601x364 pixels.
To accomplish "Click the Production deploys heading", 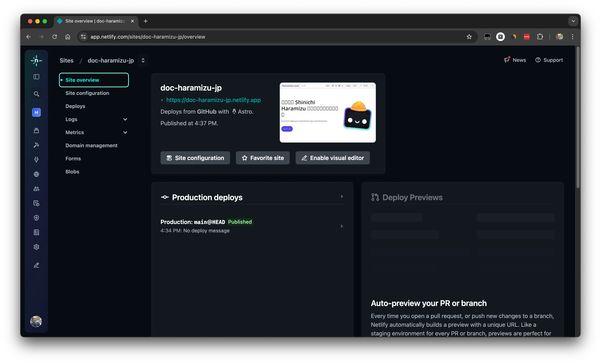I will tap(207, 197).
